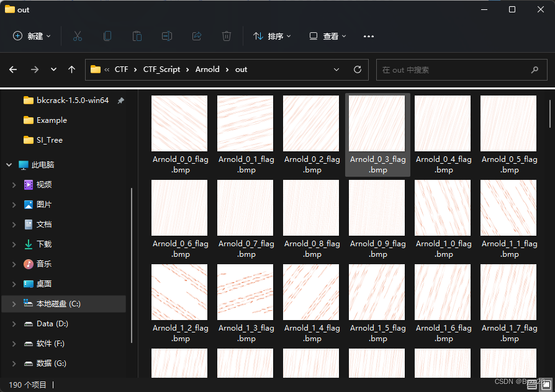This screenshot has width=555, height=392.
Task: Click the search magnifier icon
Action: click(535, 69)
